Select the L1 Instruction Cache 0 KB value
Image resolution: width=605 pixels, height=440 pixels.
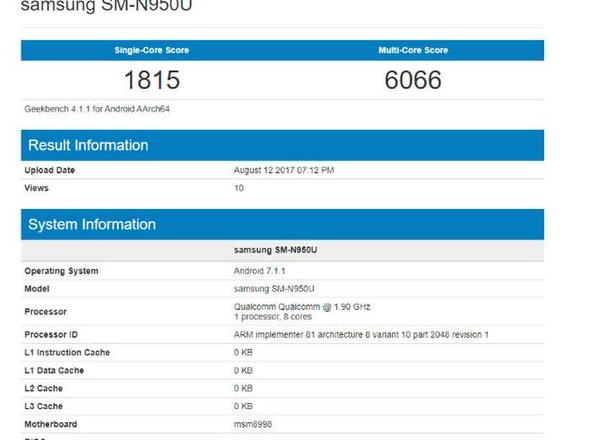pos(243,352)
